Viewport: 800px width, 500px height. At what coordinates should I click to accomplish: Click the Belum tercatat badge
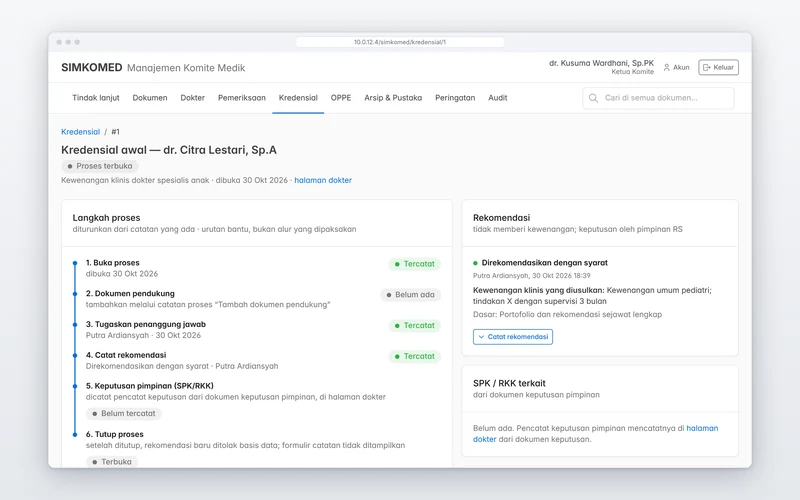click(x=123, y=413)
